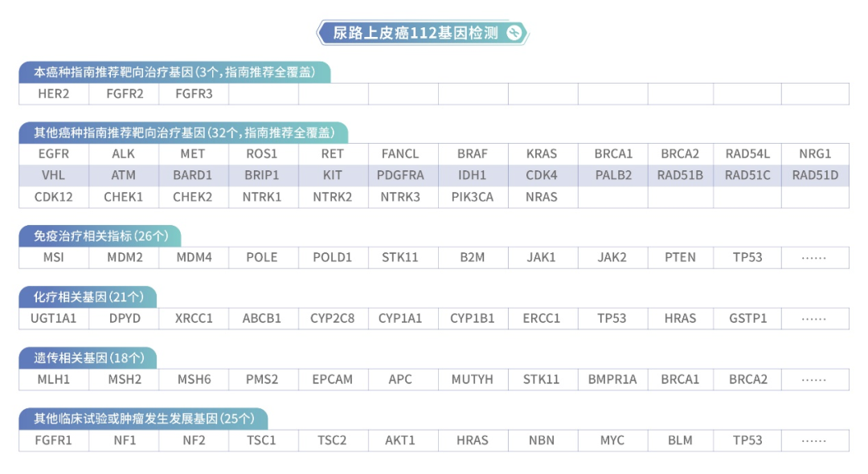Select the ERCC1 cell
This screenshot has width=868, height=474.
pos(543,319)
